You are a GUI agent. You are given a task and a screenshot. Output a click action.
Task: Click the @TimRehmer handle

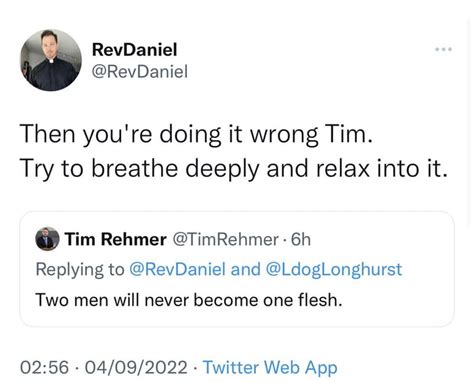point(225,239)
